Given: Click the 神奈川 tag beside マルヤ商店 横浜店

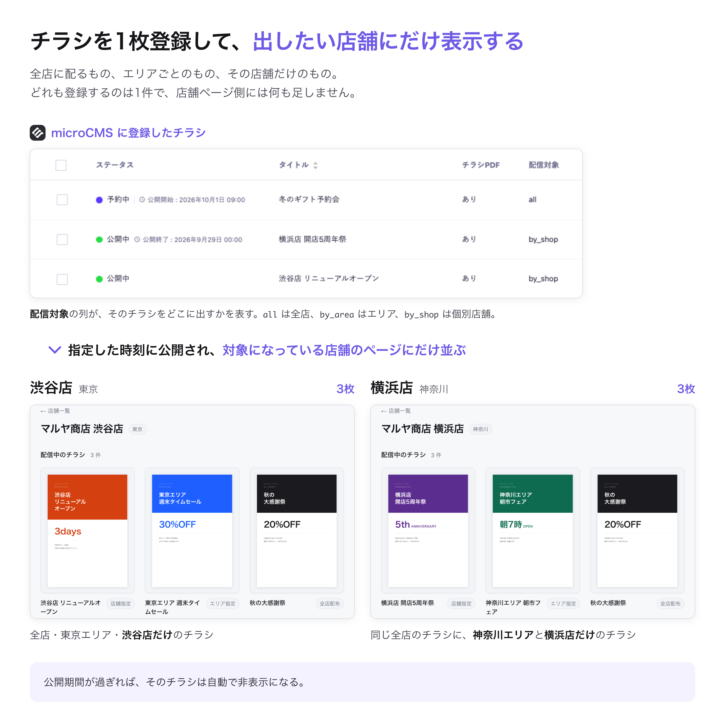Looking at the screenshot, I should [481, 429].
